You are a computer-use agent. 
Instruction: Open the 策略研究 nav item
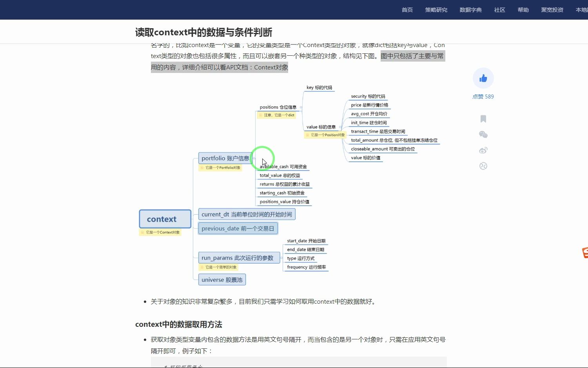click(436, 10)
